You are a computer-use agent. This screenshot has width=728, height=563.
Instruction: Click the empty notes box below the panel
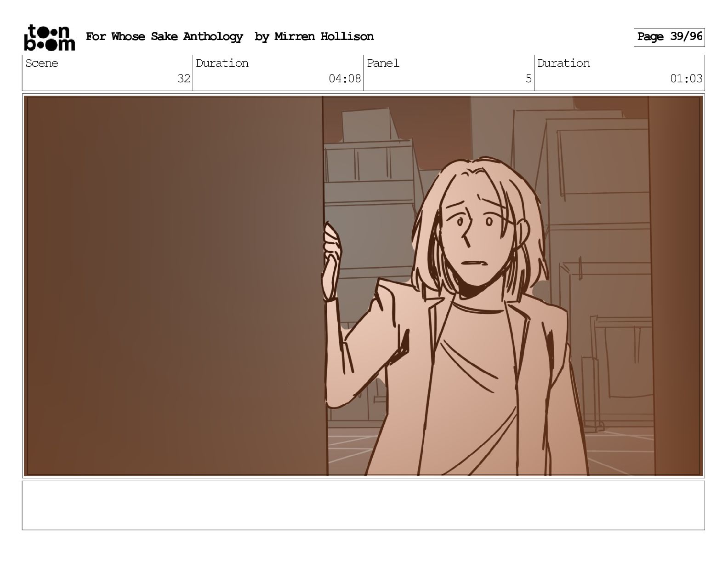(363, 506)
